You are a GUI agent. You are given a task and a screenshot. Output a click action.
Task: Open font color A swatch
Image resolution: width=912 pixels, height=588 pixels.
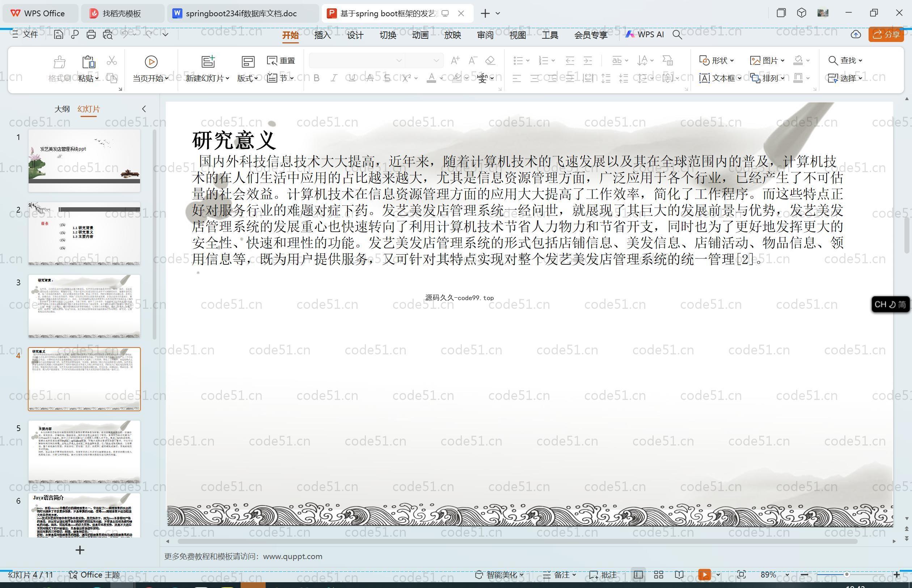pyautogui.click(x=431, y=78)
